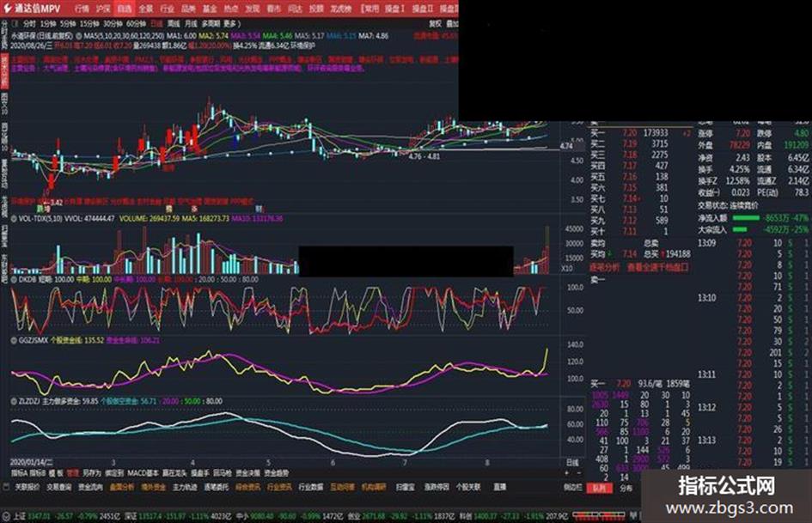Switch to 操盘II layout
This screenshot has width=812, height=523.
click(423, 9)
